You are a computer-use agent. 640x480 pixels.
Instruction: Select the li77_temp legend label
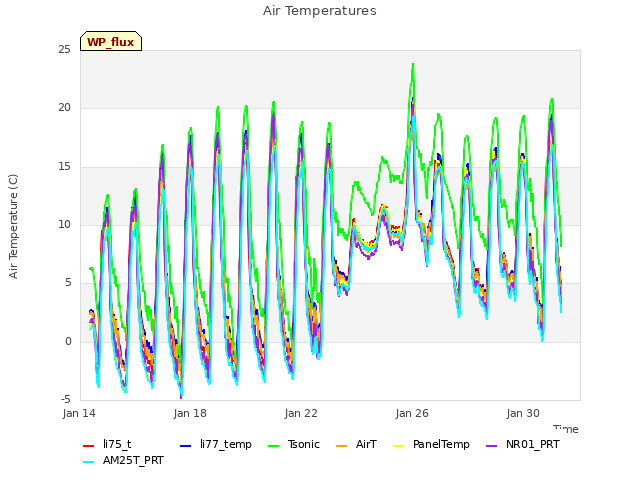(x=226, y=444)
